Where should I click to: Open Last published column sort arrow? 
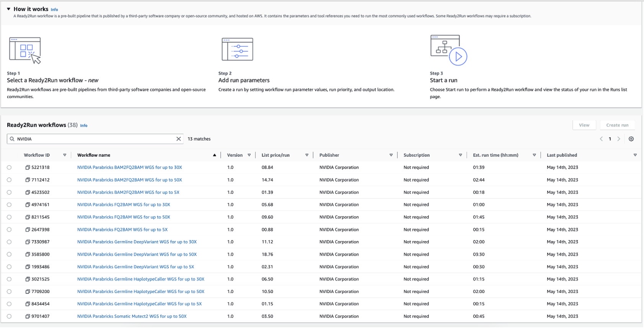click(635, 155)
